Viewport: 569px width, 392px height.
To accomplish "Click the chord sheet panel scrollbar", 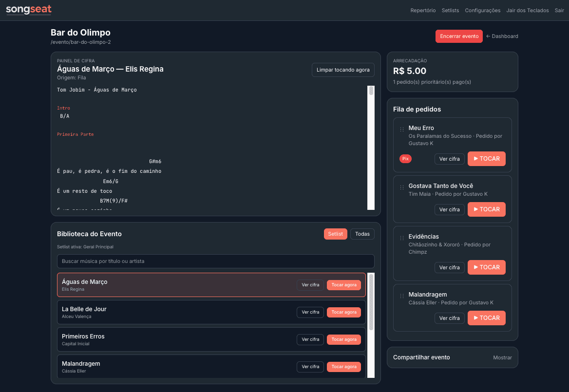I will (371, 148).
